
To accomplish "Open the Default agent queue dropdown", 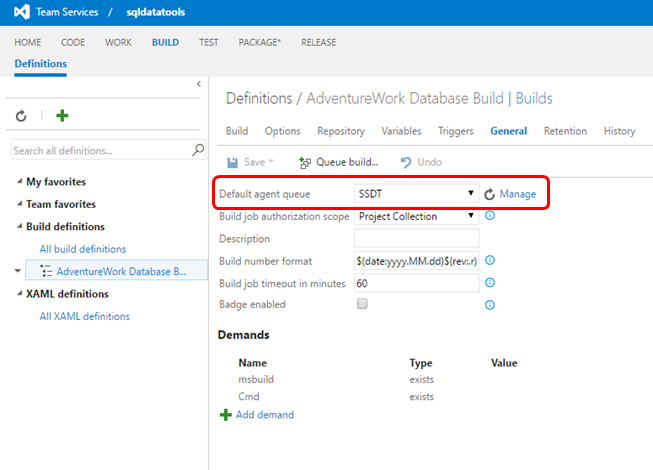I will click(x=416, y=194).
